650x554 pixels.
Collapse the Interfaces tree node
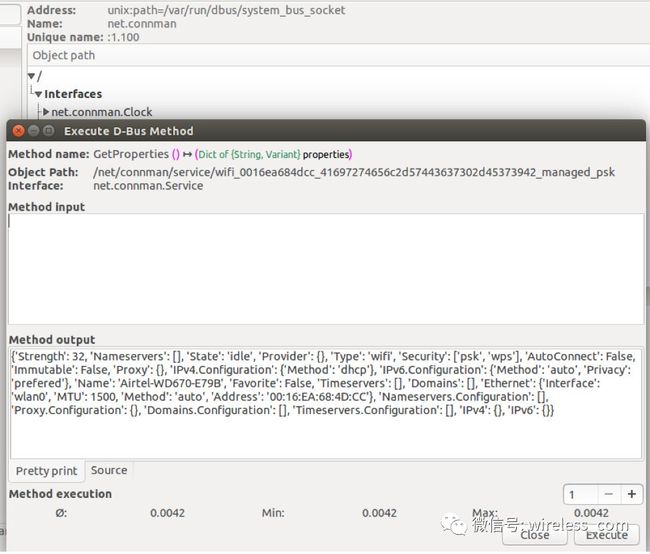click(x=38, y=95)
